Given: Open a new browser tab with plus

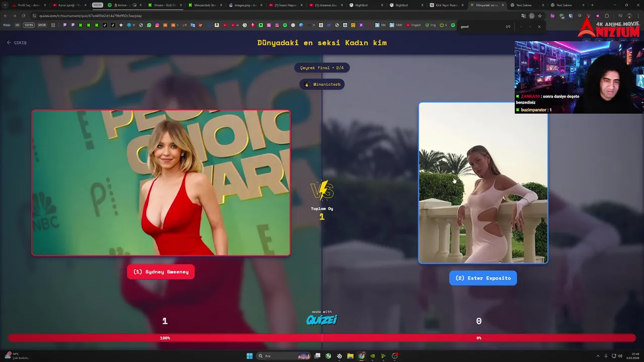Looking at the screenshot, I should coord(592,5).
